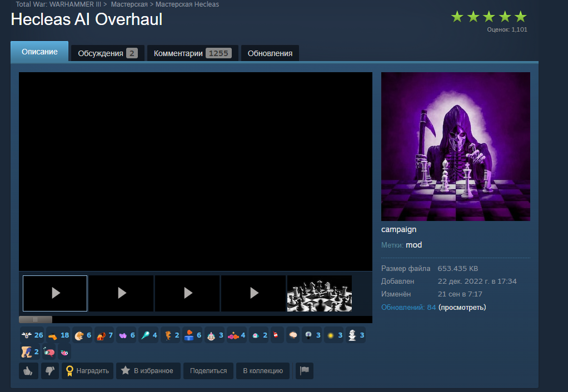Click the added date 22 дек. 2022
568x392 pixels.
477,282
